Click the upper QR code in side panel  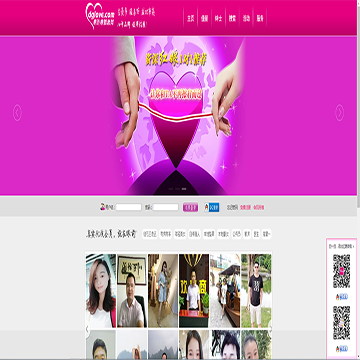click(342, 271)
